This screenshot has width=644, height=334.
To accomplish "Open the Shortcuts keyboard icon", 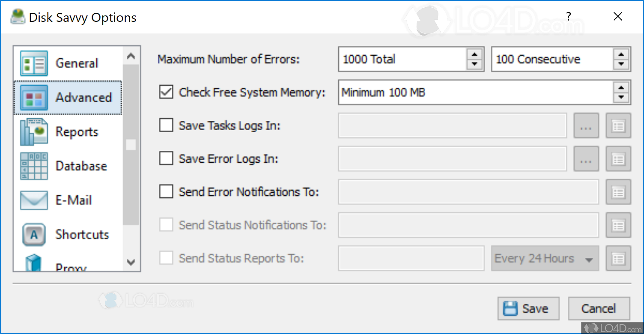I will click(x=34, y=234).
